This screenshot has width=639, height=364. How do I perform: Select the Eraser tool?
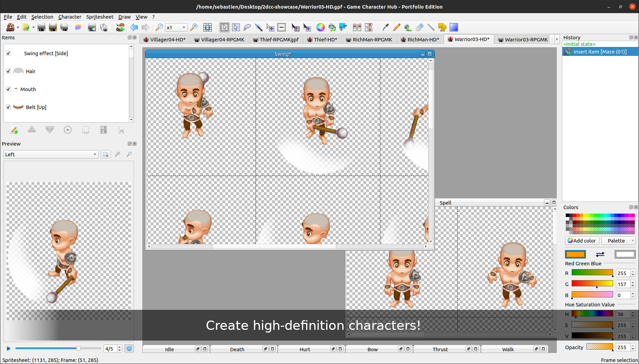(420, 27)
